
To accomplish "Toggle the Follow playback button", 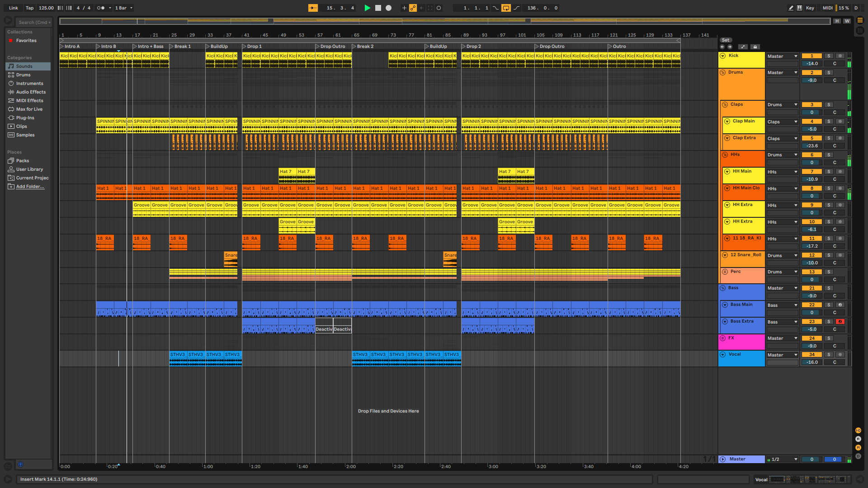I will tap(313, 8).
